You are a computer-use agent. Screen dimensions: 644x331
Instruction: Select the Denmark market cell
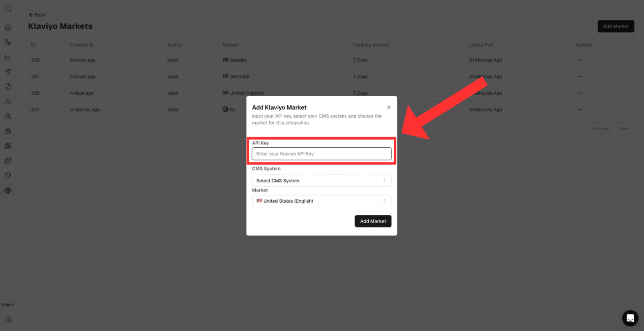pyautogui.click(x=236, y=76)
